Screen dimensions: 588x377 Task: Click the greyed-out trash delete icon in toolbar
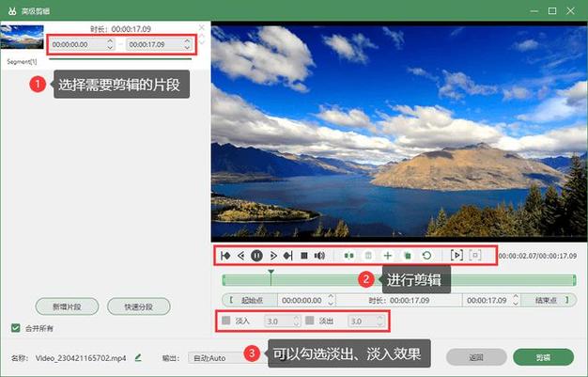(368, 256)
